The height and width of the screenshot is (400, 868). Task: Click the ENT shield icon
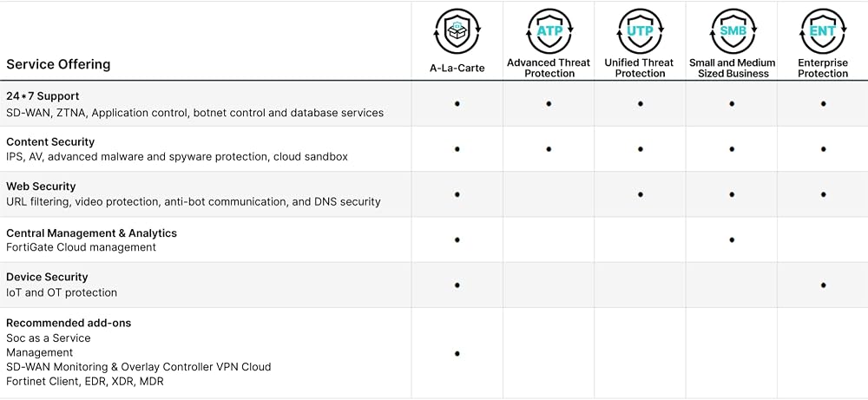click(823, 30)
